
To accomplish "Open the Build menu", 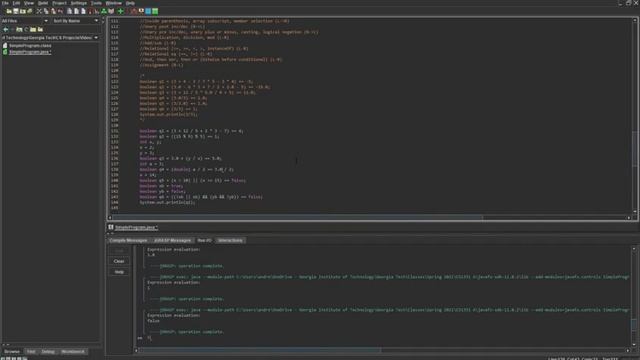I will pyautogui.click(x=43, y=3).
